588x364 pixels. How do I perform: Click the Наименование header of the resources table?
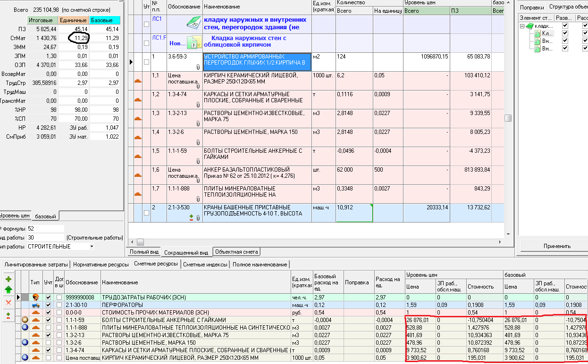pyautogui.click(x=196, y=282)
